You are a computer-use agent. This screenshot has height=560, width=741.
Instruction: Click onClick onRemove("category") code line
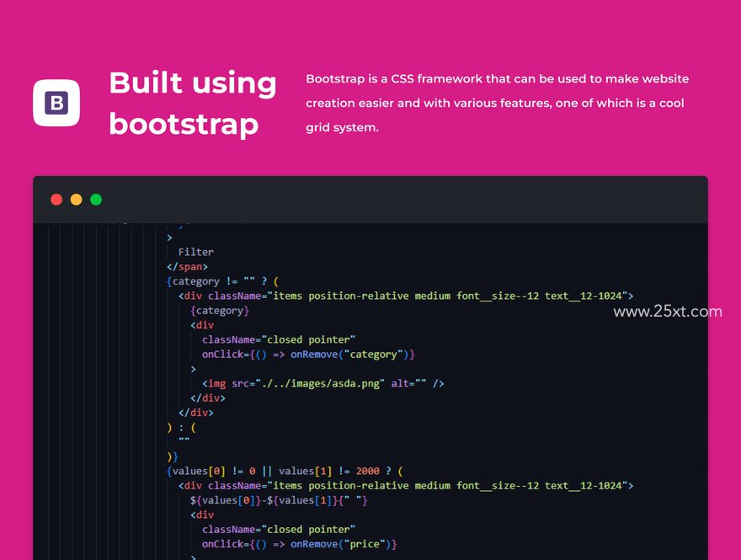coord(308,355)
